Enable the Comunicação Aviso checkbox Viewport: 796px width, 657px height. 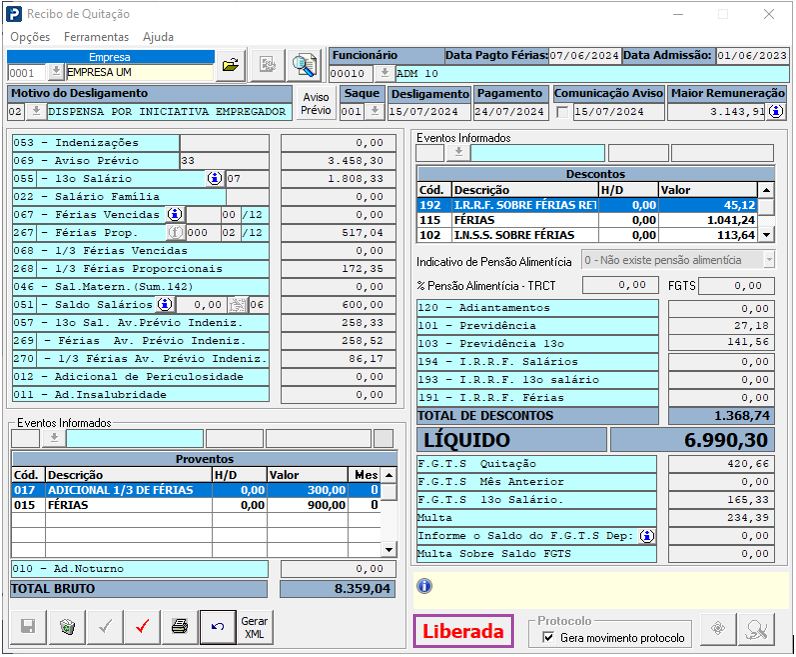pyautogui.click(x=562, y=112)
